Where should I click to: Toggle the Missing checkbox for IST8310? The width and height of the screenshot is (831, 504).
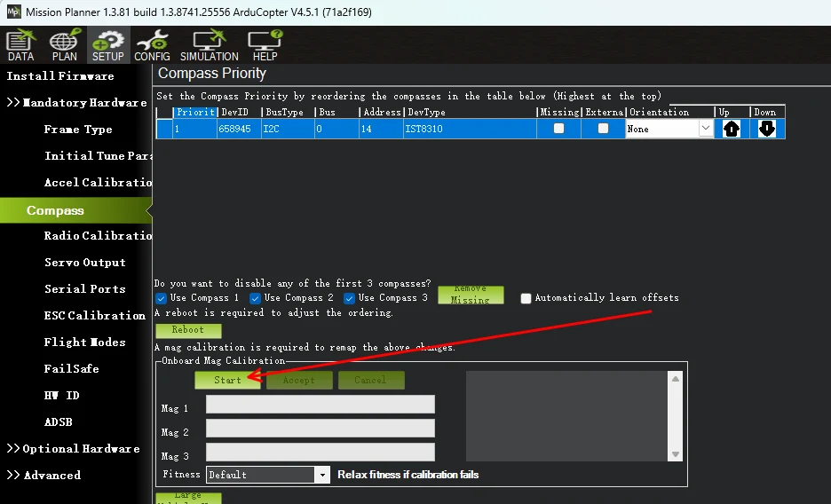pyautogui.click(x=558, y=128)
